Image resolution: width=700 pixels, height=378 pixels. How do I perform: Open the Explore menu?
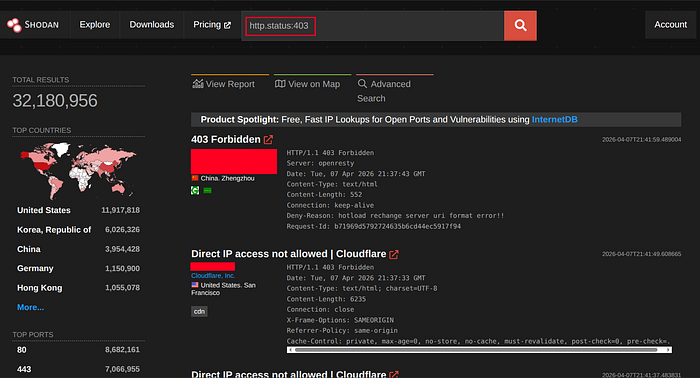click(95, 25)
